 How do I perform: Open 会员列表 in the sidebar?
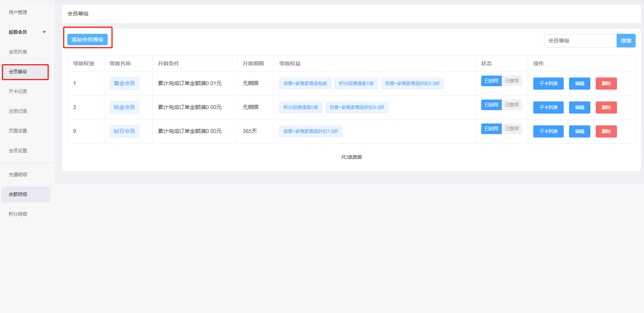(x=18, y=52)
